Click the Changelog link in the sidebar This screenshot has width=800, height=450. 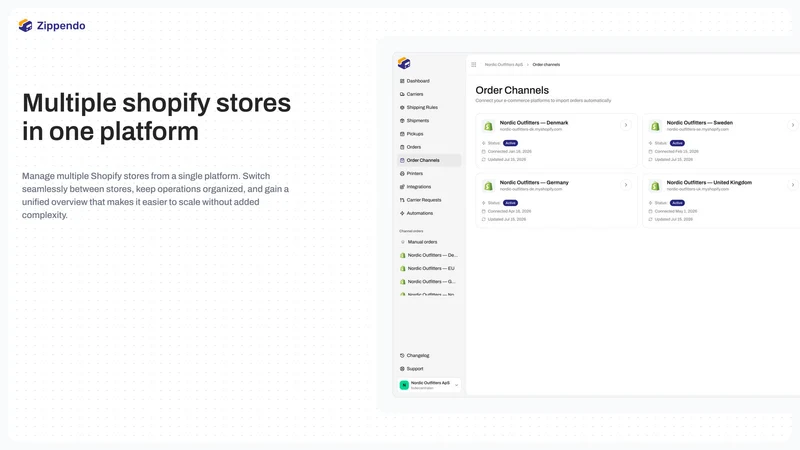(x=429, y=355)
